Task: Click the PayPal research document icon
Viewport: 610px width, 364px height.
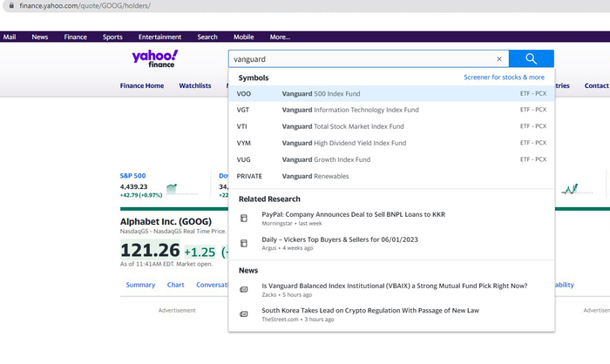Action: [244, 218]
